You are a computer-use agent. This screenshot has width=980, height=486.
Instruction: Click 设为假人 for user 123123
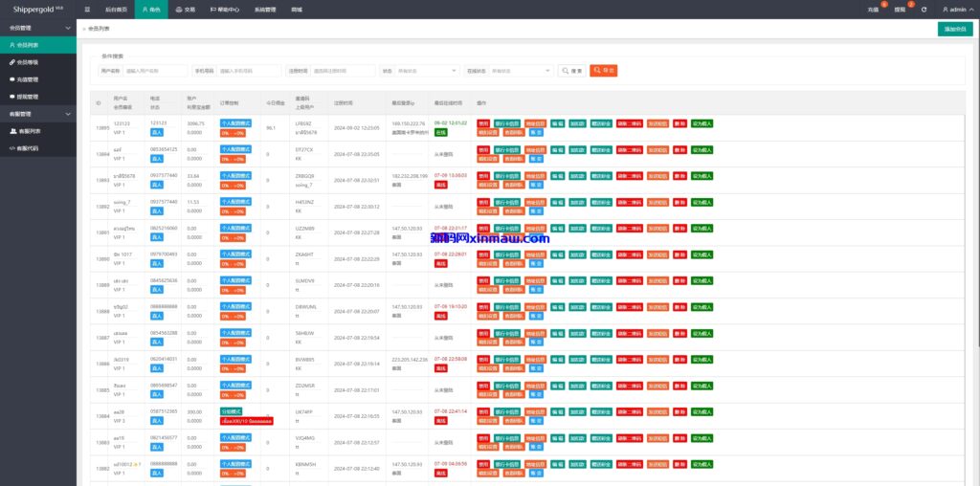click(x=702, y=123)
